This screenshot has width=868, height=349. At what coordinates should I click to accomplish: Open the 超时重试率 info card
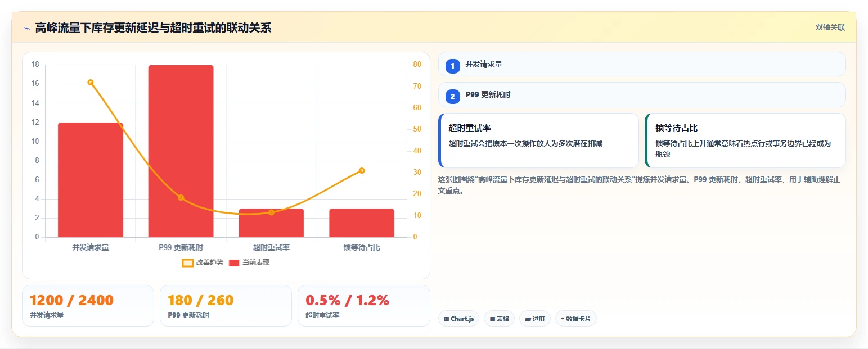pos(538,140)
